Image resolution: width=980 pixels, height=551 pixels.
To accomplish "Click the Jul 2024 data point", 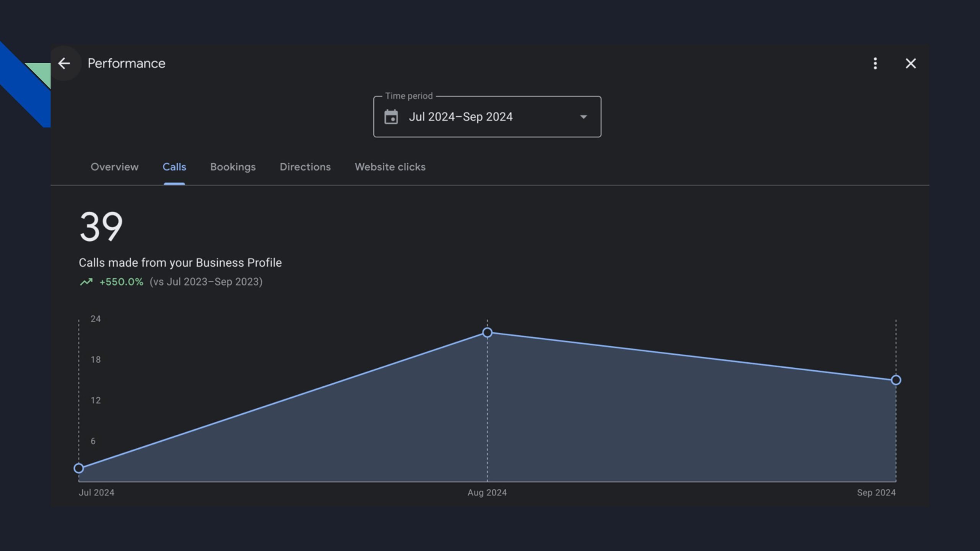I will coord(79,468).
